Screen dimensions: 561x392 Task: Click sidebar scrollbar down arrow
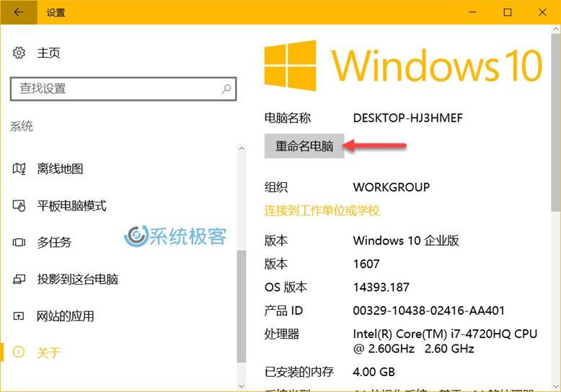(x=242, y=386)
